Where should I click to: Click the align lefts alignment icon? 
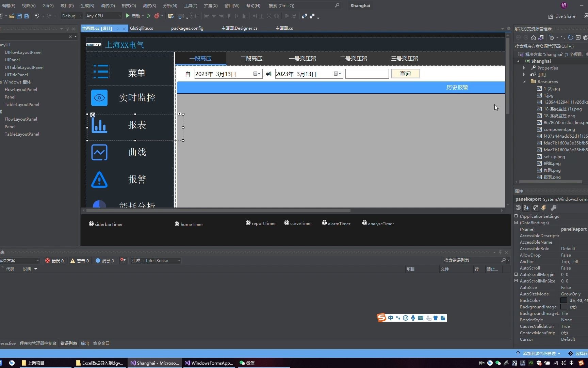point(207,16)
